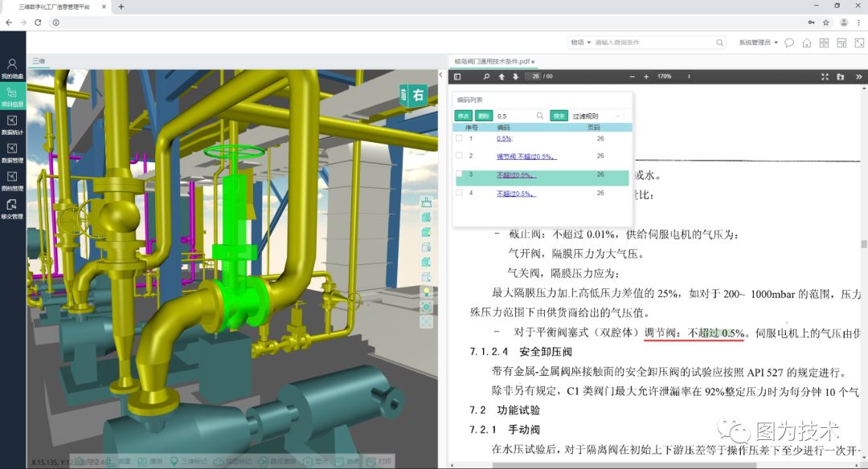Click the 视图标记 view-mark tool

point(232,461)
